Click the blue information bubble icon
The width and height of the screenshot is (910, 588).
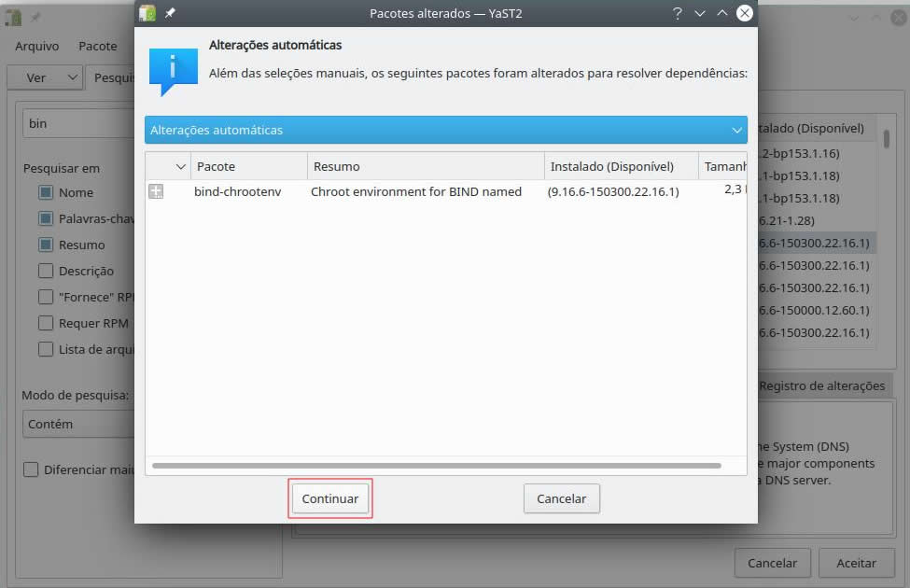pos(174,72)
